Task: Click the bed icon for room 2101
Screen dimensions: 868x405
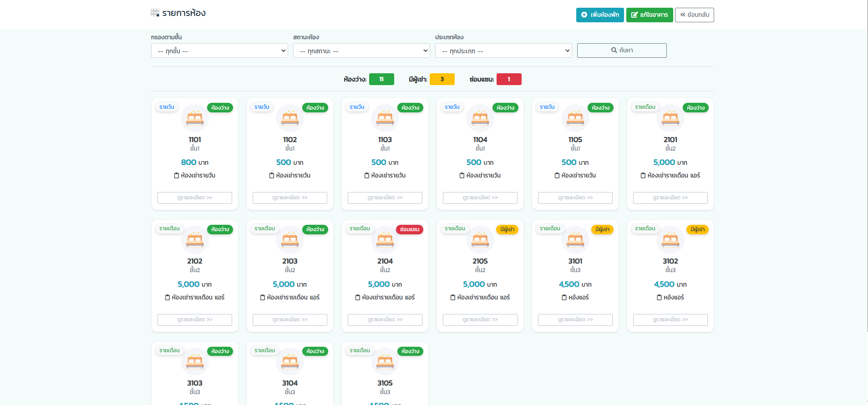Action: click(670, 118)
